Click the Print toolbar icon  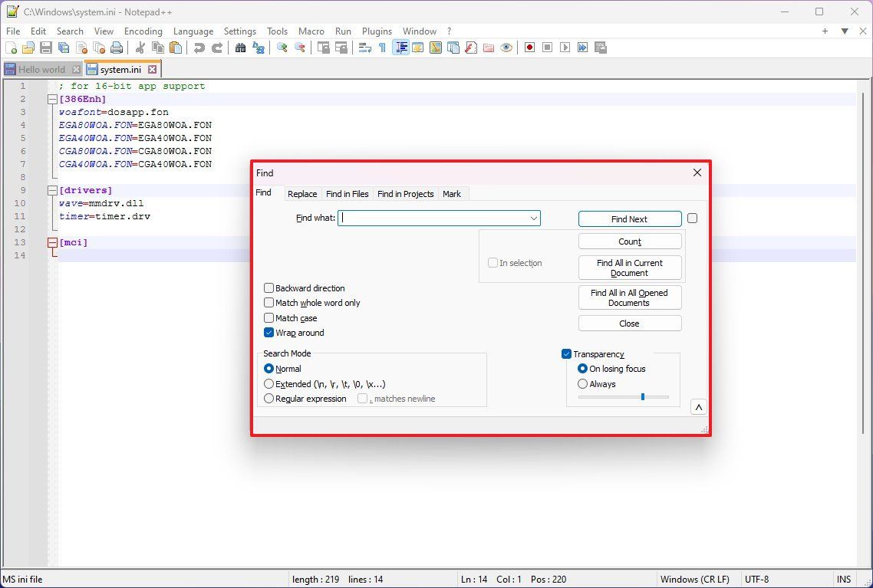pyautogui.click(x=115, y=48)
